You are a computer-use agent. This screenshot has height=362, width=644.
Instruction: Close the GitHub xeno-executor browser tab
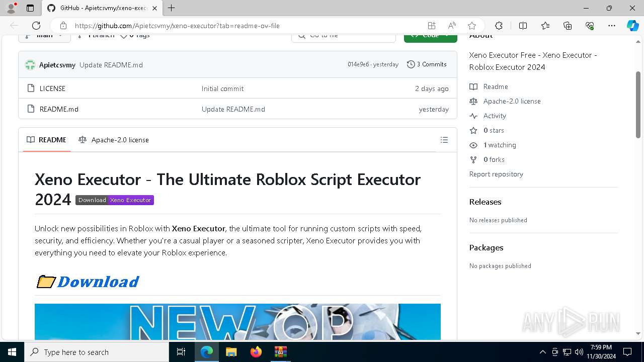(154, 8)
